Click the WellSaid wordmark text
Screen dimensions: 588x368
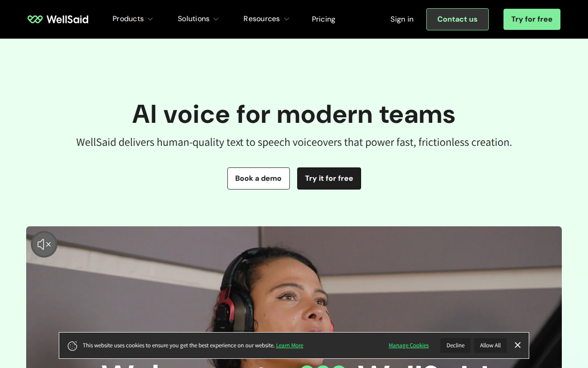[x=68, y=19]
